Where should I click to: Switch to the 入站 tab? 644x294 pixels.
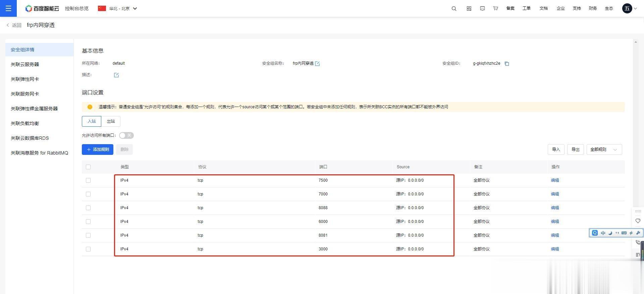[92, 121]
